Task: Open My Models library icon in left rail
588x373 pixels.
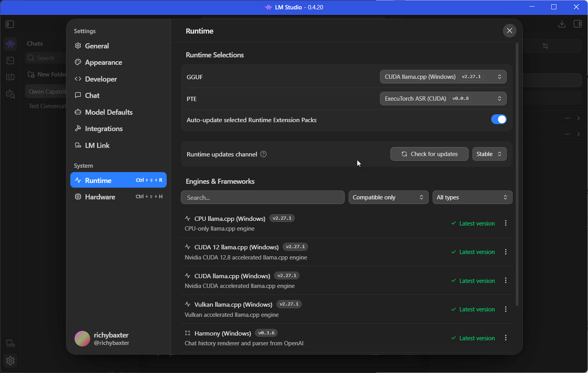Action: (x=11, y=77)
